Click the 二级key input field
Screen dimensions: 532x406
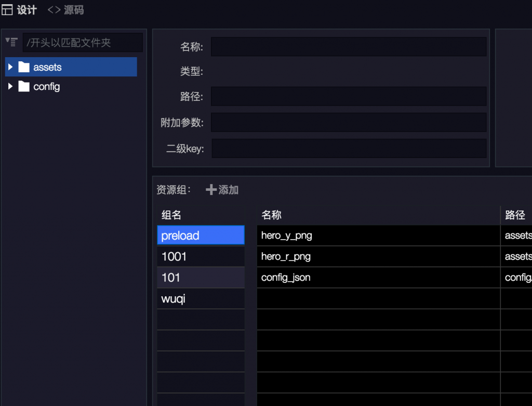point(349,149)
